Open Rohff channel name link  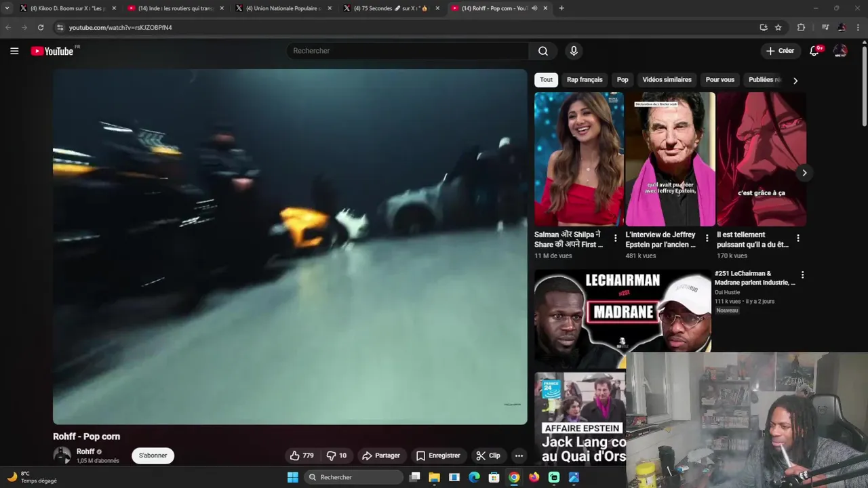(x=85, y=451)
